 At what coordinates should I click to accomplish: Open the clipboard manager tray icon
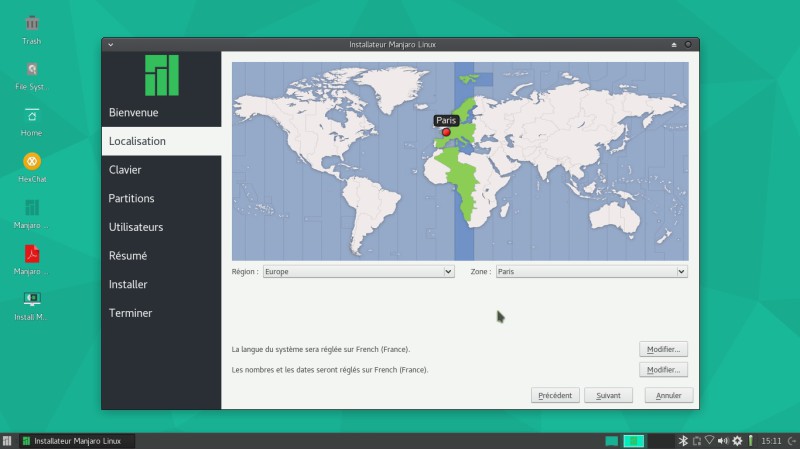(696, 441)
